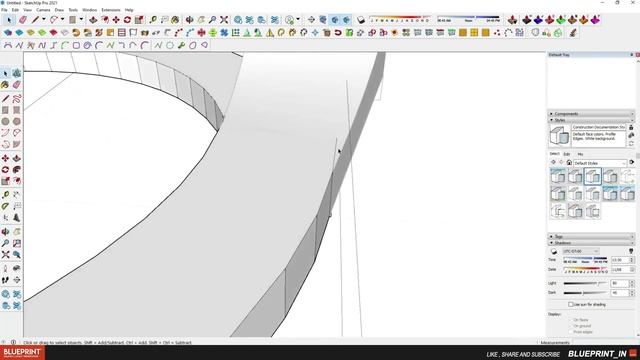
Task: Click the green plus icon in second toolbar row
Action: pos(213,33)
